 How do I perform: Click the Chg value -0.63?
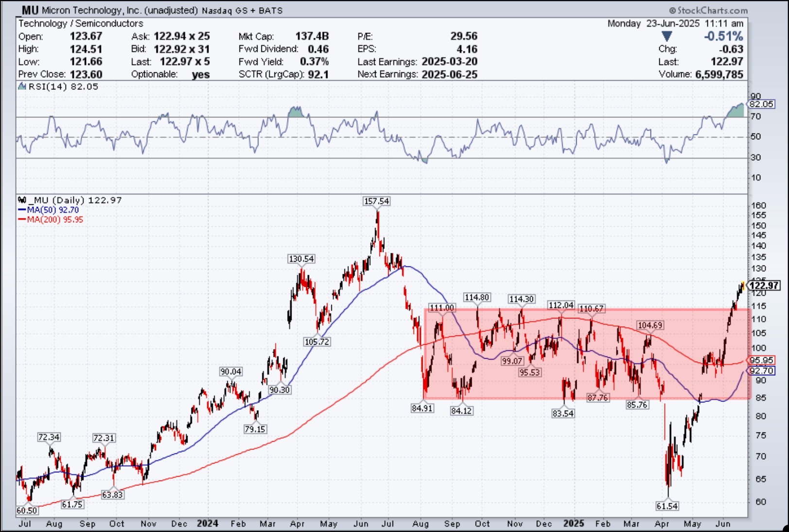click(731, 49)
